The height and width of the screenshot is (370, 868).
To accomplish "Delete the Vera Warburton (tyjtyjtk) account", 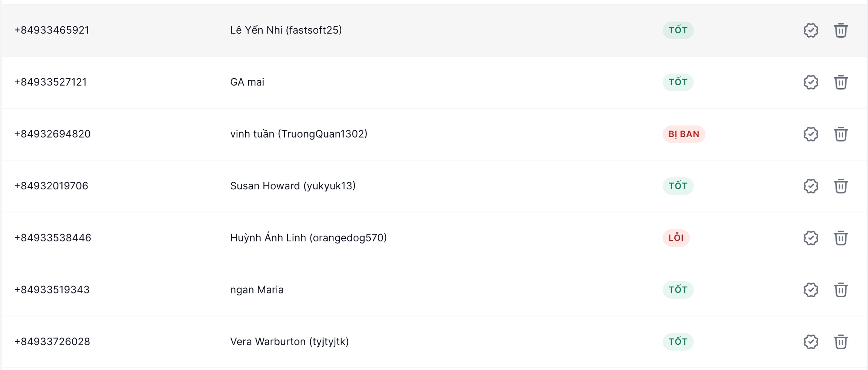I will coord(840,342).
